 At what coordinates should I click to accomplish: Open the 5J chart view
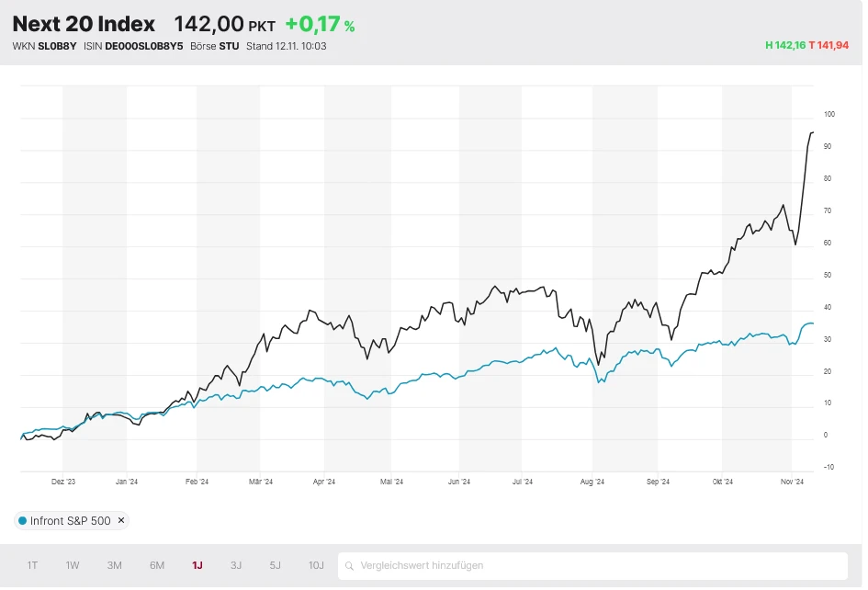(275, 565)
